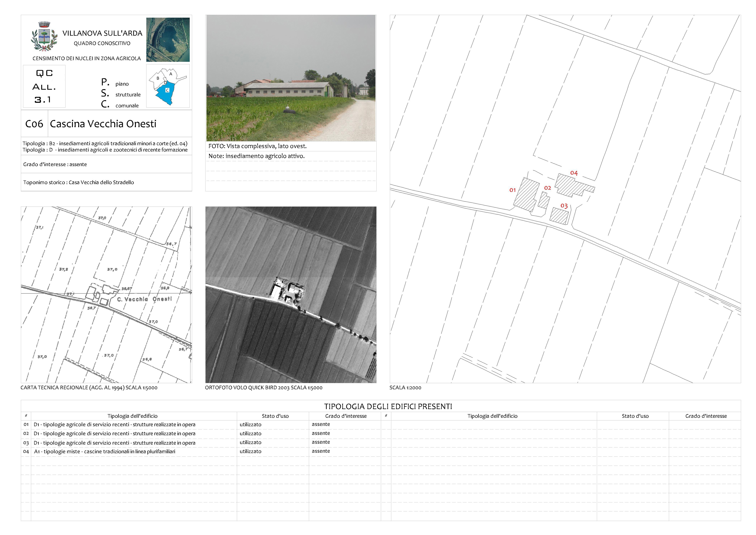Click 'utilizzato' in row 01
The image size is (756, 535).
tap(251, 425)
